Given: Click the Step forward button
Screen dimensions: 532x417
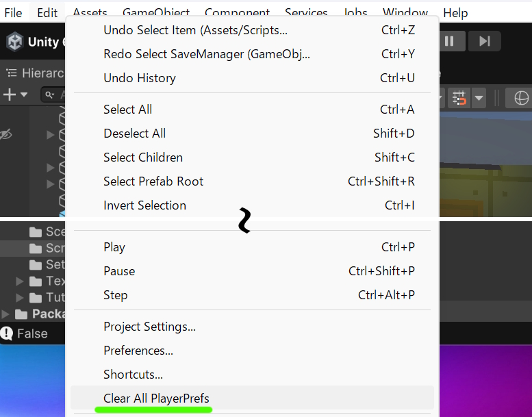Looking at the screenshot, I should coord(485,41).
